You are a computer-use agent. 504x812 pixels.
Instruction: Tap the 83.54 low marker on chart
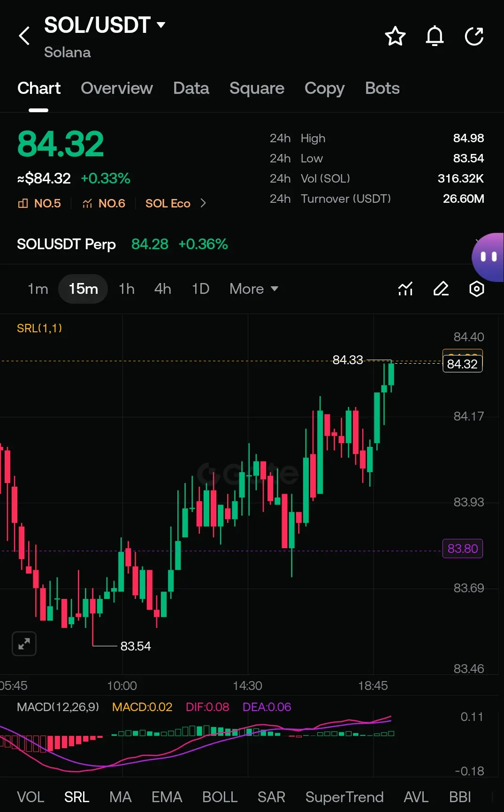pyautogui.click(x=136, y=646)
